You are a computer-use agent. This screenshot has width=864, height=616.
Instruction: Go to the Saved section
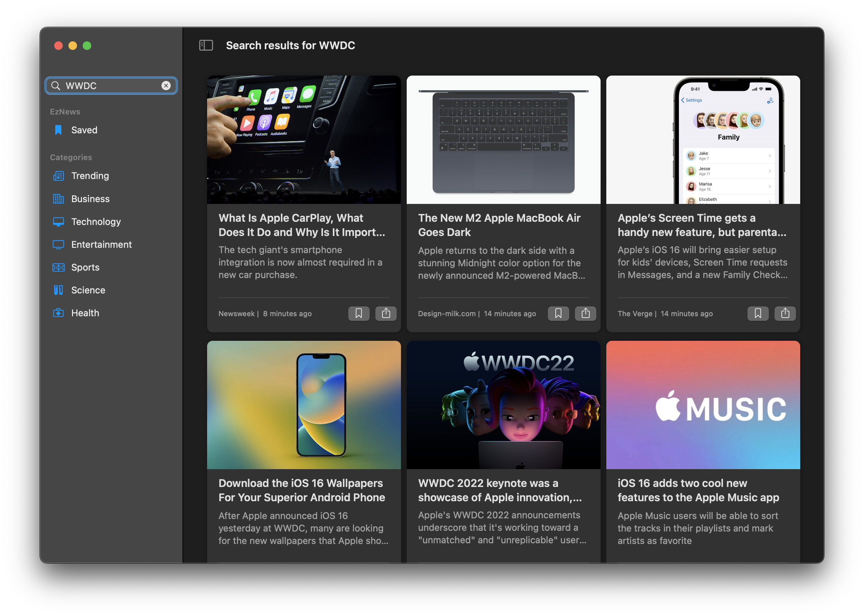coord(84,130)
